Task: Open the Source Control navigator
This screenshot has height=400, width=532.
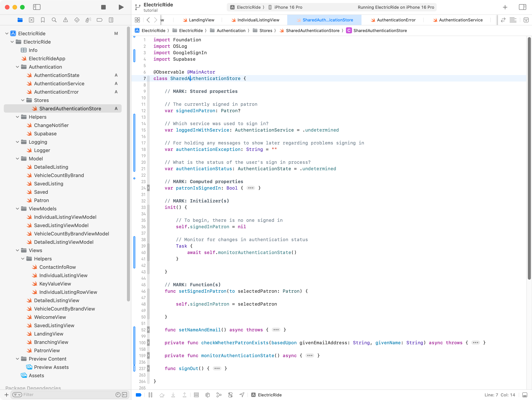Action: pyautogui.click(x=31, y=20)
